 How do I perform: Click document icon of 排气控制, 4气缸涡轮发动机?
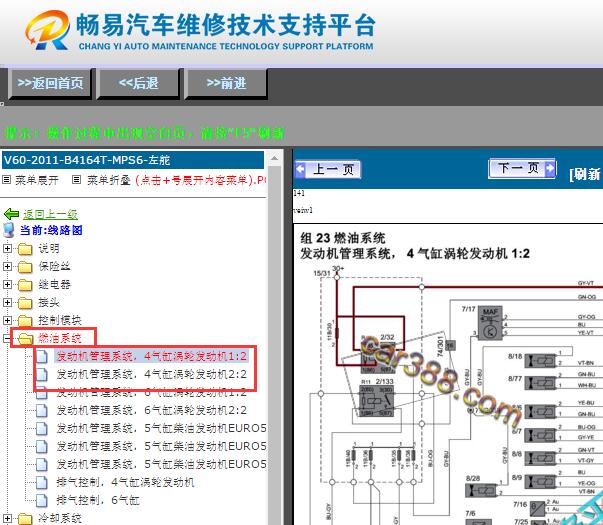coord(42,482)
